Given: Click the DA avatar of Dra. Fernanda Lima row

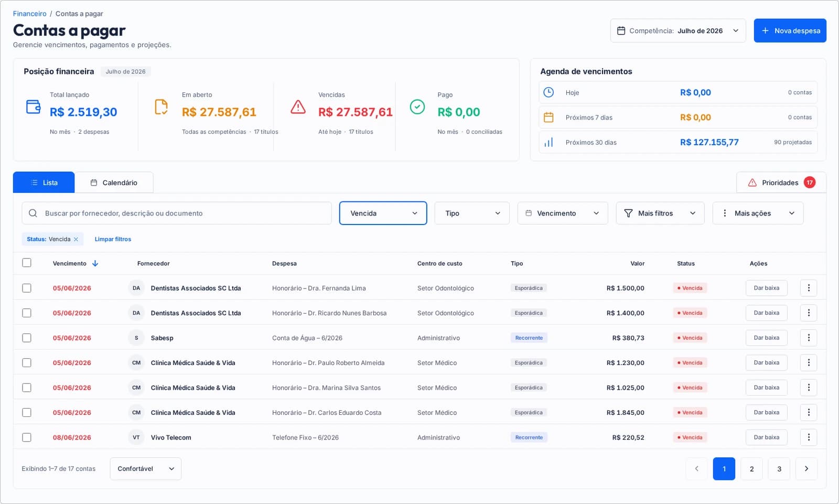Looking at the screenshot, I should coord(136,288).
